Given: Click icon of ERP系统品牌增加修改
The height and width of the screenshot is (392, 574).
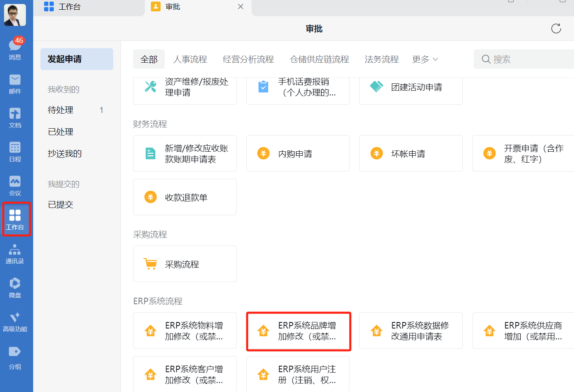Looking at the screenshot, I should click(263, 331).
